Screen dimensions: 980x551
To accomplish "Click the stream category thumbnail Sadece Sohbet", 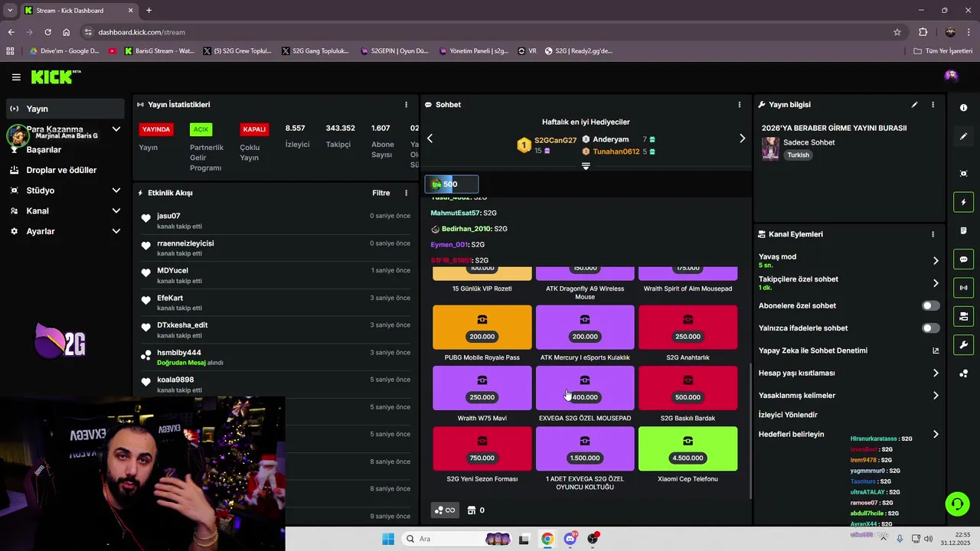I will (x=770, y=148).
